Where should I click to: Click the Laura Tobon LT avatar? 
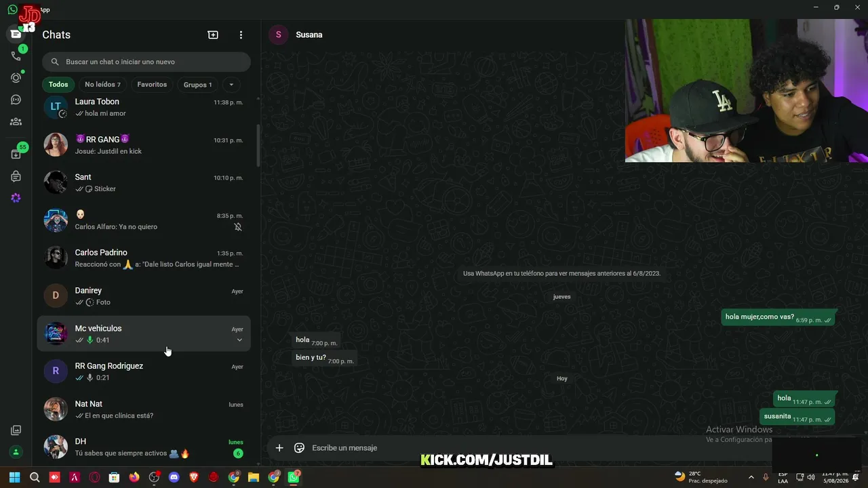pos(56,106)
